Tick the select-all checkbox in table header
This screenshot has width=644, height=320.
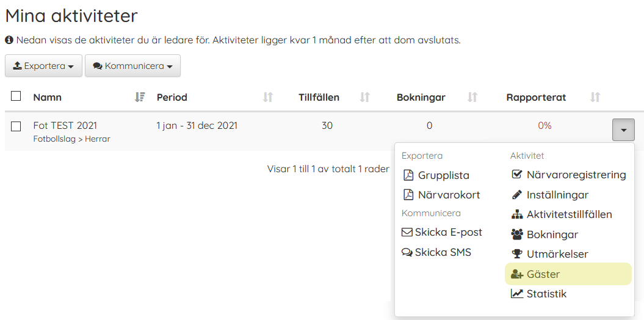(x=16, y=96)
